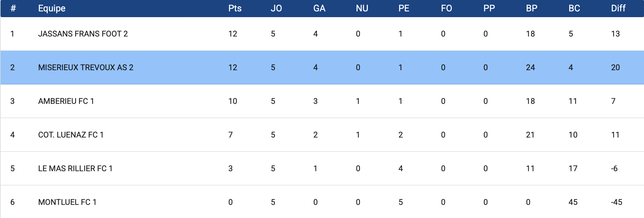Click the NU column header
The image size is (644, 218).
coord(362,8)
